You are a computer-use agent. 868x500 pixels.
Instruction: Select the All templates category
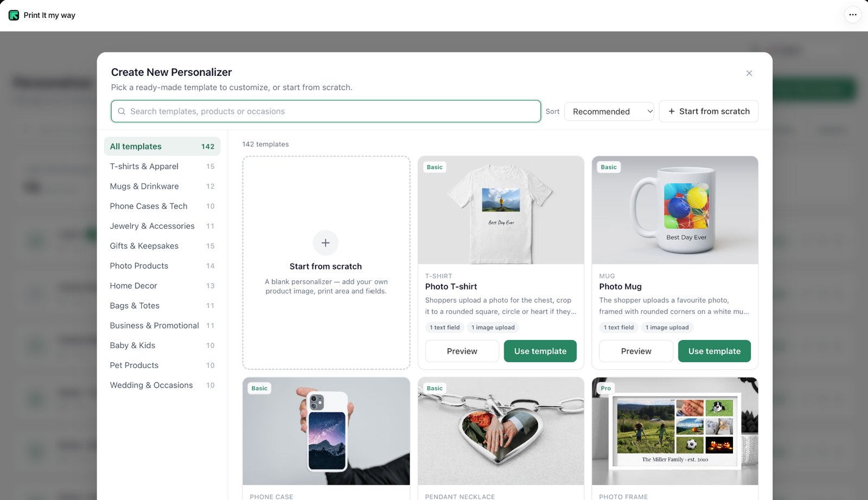pyautogui.click(x=162, y=146)
